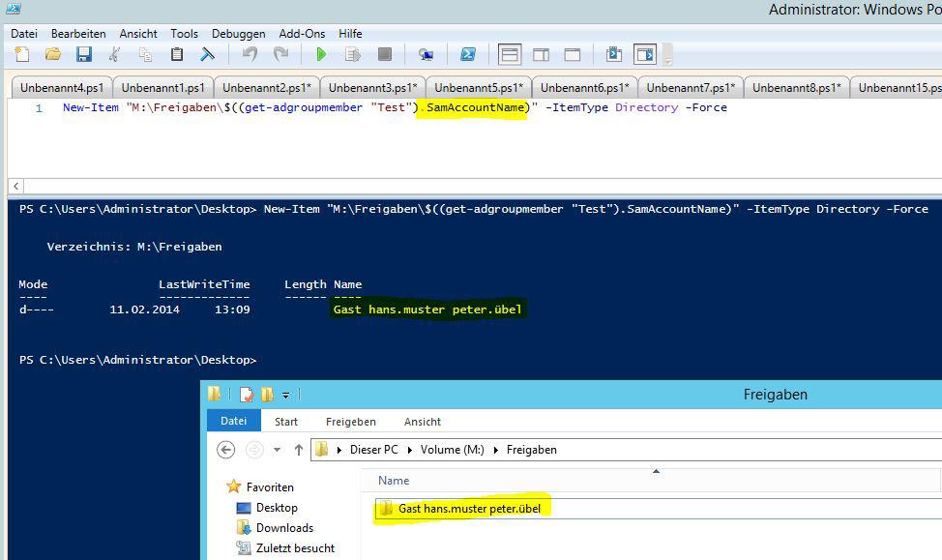Start PowerShell.exe with the blue console icon

point(468,55)
